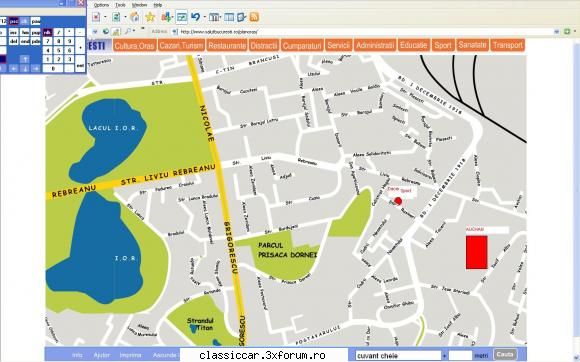Open the Options menu
The image size is (580, 362).
[x=101, y=5]
